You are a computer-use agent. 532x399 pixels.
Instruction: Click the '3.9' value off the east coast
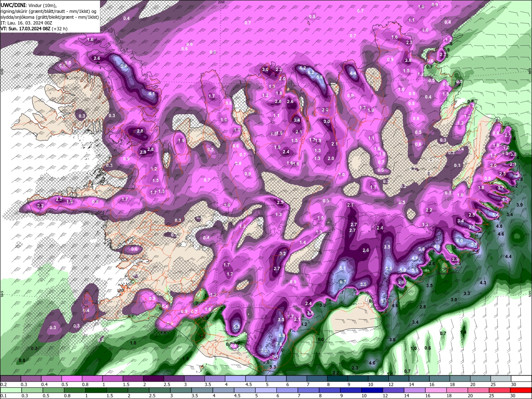click(520, 205)
